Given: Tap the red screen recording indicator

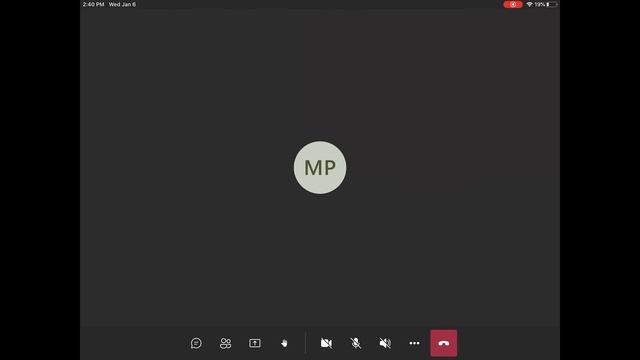Looking at the screenshot, I should coord(513,4).
